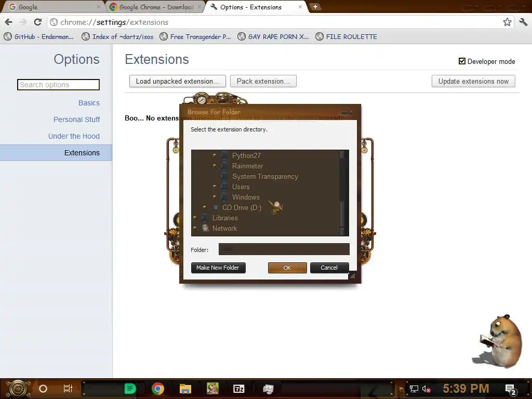The width and height of the screenshot is (532, 399).
Task: Open the green notes app on taskbar
Action: [x=130, y=389]
